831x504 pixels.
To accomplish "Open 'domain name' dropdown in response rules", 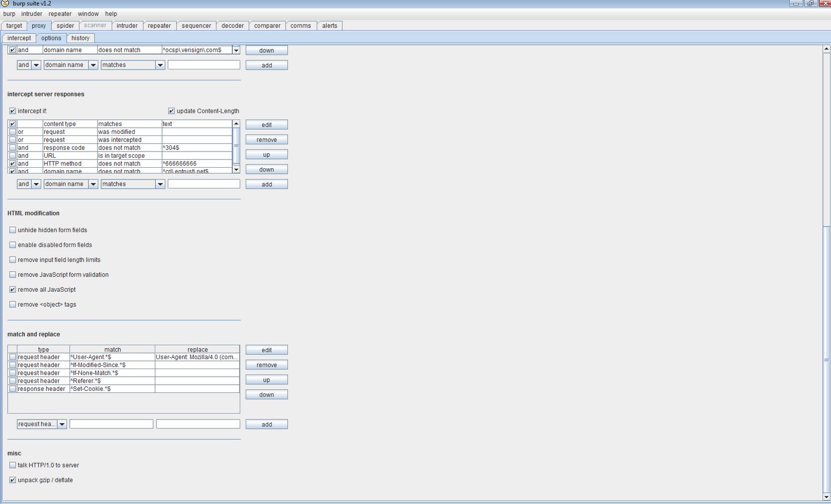I will click(x=93, y=184).
